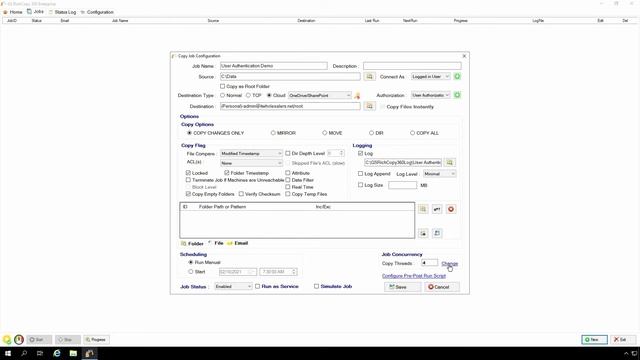Click the cloud key icon next to OneDrive/SharePoint
The width and height of the screenshot is (640, 360).
point(357,96)
